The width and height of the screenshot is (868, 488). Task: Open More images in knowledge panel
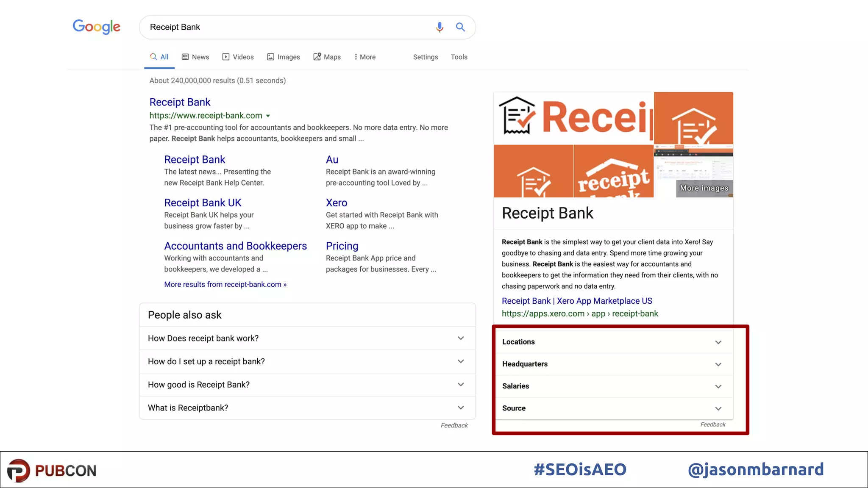point(704,188)
